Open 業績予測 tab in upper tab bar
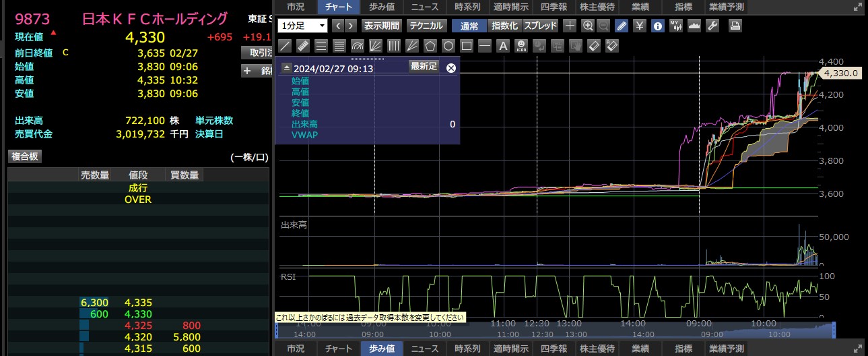The width and height of the screenshot is (868, 356). coord(727,7)
